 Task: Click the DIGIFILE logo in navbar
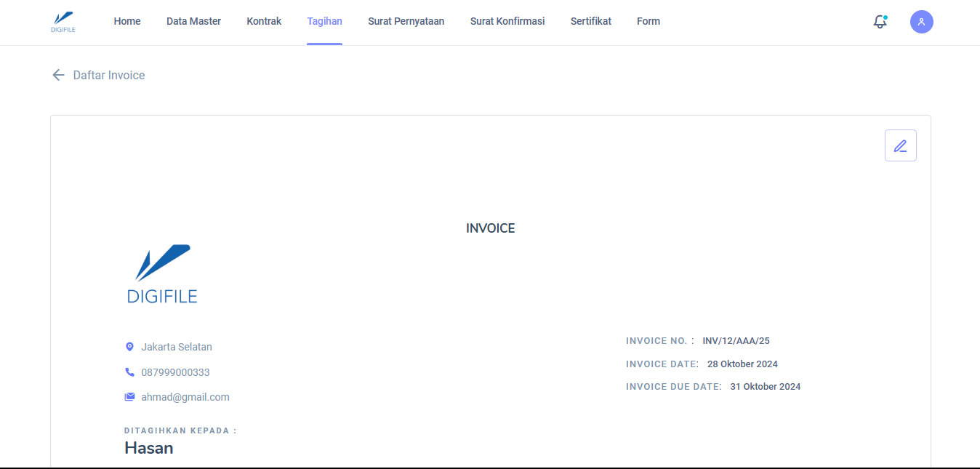click(63, 22)
